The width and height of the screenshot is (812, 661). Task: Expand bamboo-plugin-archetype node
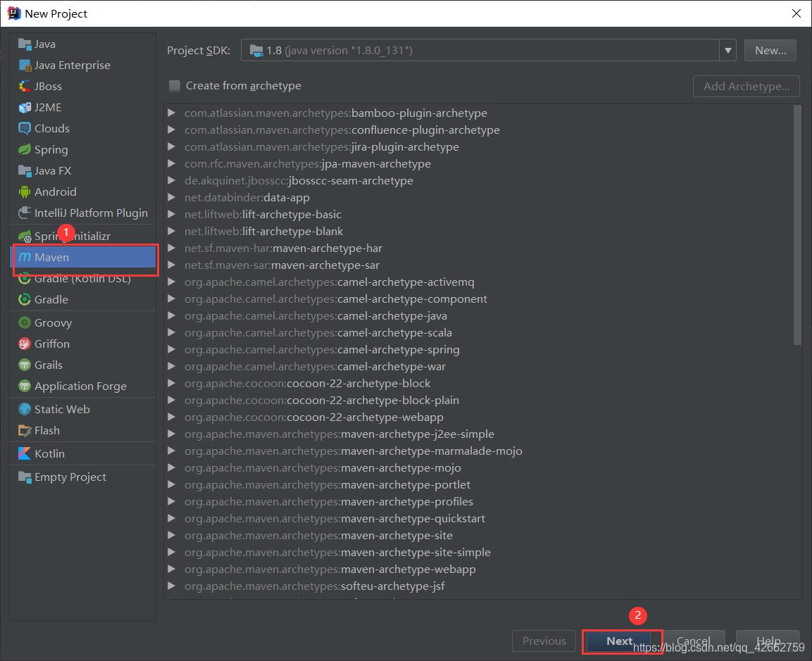(171, 113)
